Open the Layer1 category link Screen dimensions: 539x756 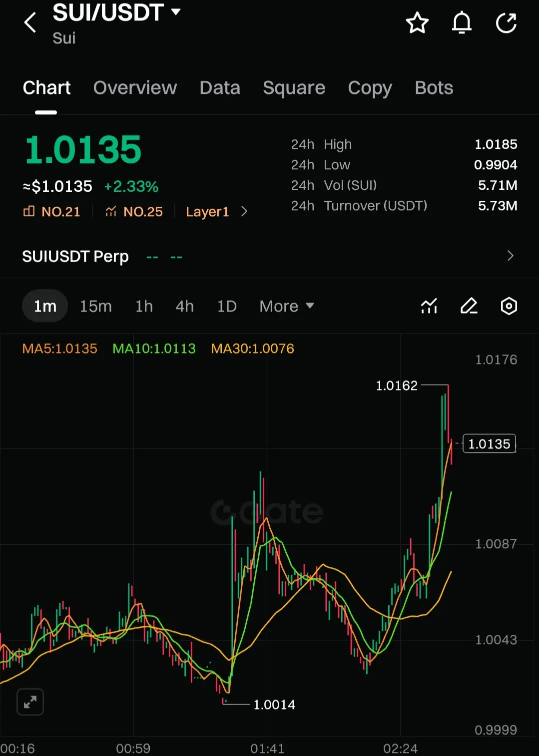(x=207, y=212)
